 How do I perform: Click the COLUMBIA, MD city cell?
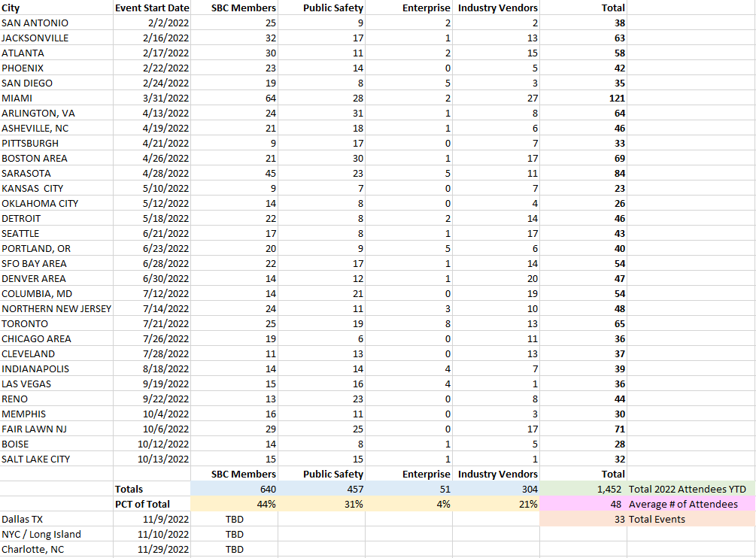(x=56, y=293)
